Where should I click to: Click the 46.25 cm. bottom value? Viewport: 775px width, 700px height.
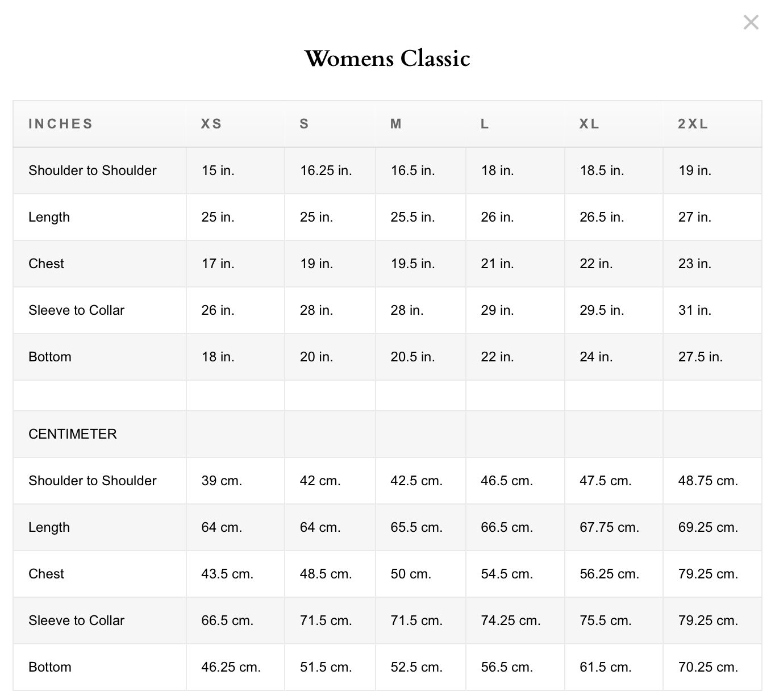231,667
